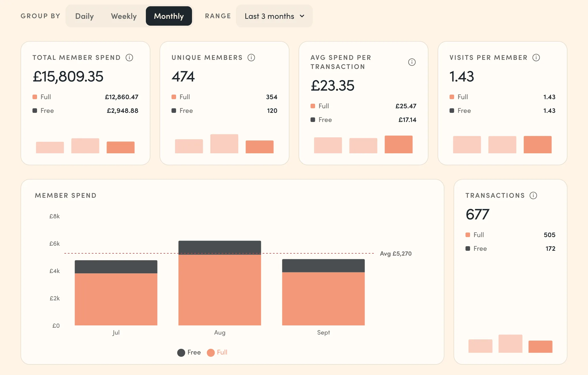
Task: Show info for Visits Per Member
Action: click(536, 58)
